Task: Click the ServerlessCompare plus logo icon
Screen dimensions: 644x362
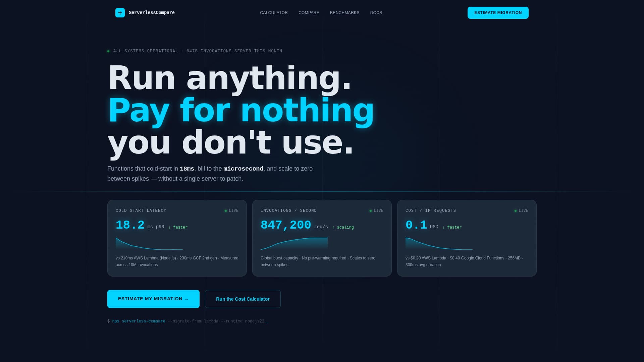Action: (x=120, y=13)
